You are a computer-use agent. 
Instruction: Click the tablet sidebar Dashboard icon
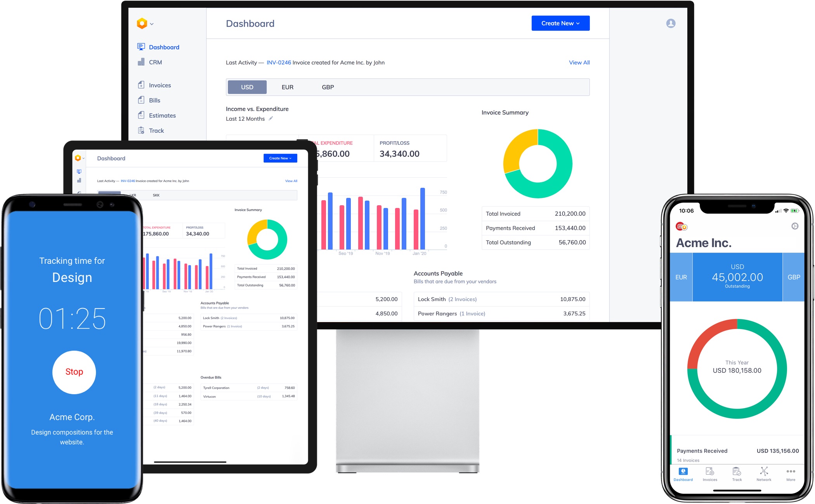pos(79,171)
